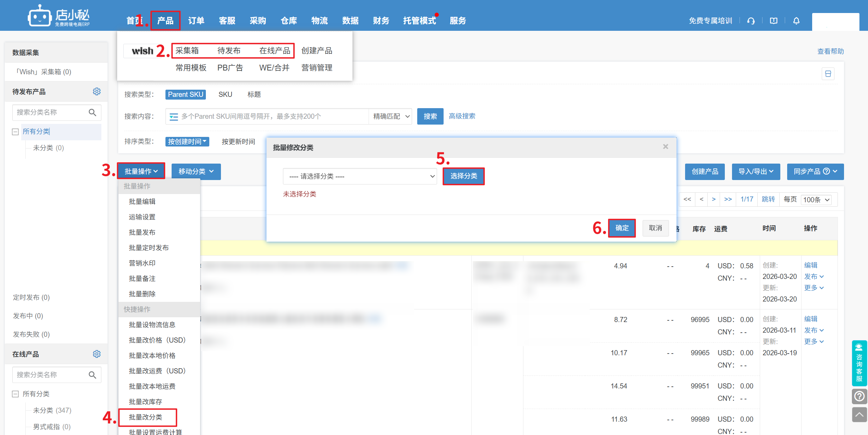Open settings gear beside 在线产品
868x435 pixels.
click(x=97, y=354)
